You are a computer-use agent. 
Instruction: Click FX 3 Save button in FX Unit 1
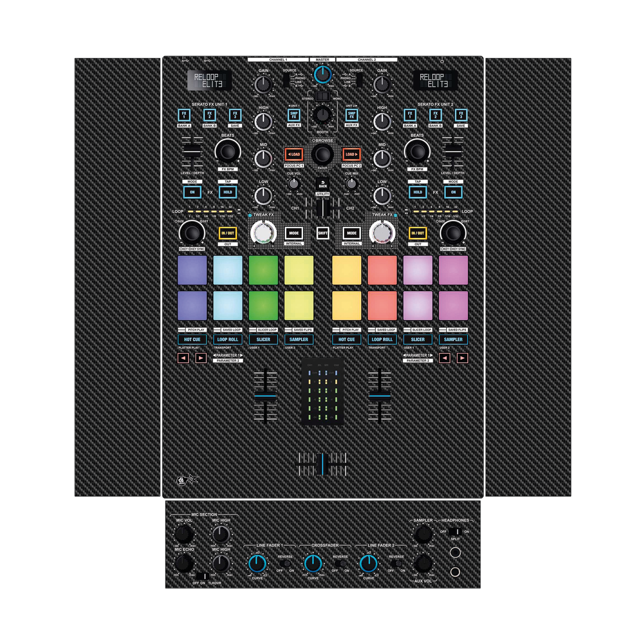pyautogui.click(x=235, y=115)
